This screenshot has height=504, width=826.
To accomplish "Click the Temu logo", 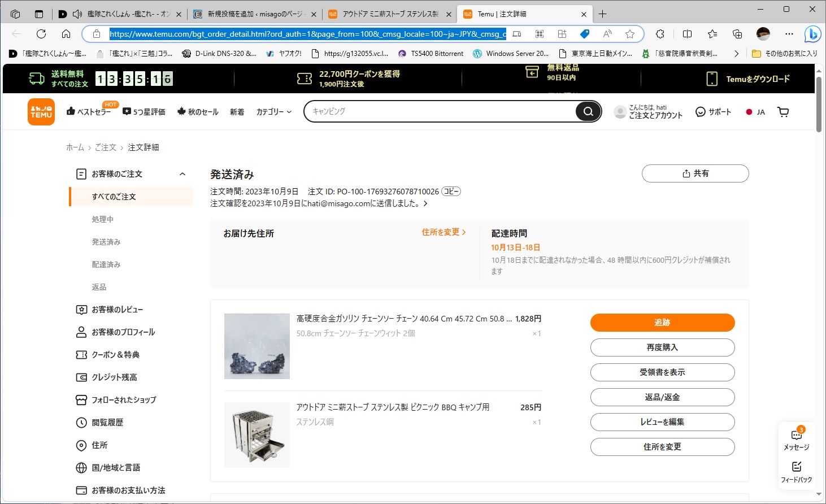I will [41, 112].
